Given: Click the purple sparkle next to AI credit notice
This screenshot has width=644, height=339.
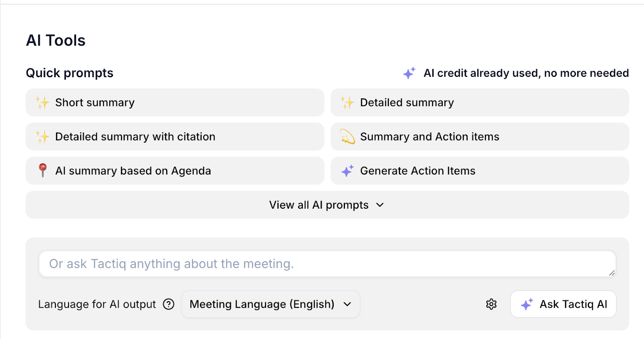Looking at the screenshot, I should (409, 73).
